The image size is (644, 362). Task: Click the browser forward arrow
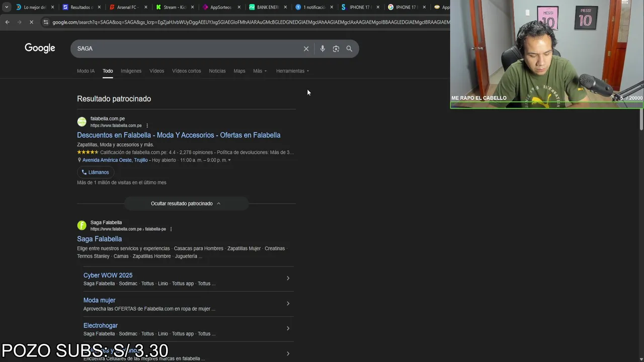pos(19,22)
